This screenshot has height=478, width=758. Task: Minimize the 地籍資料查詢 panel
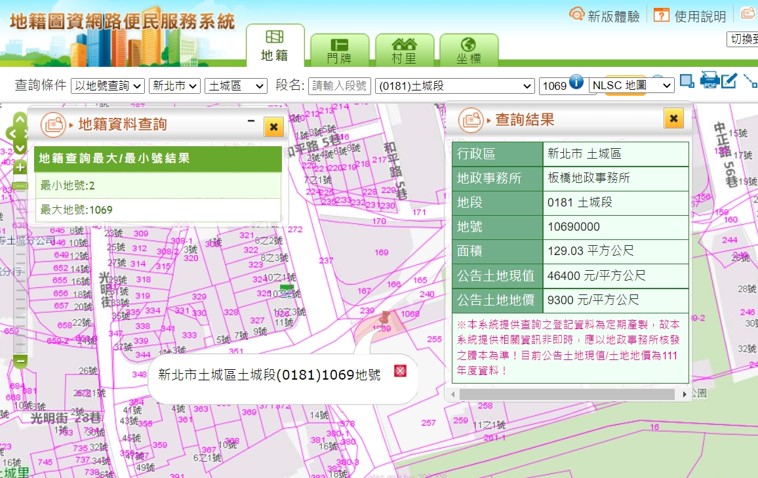pos(251,121)
